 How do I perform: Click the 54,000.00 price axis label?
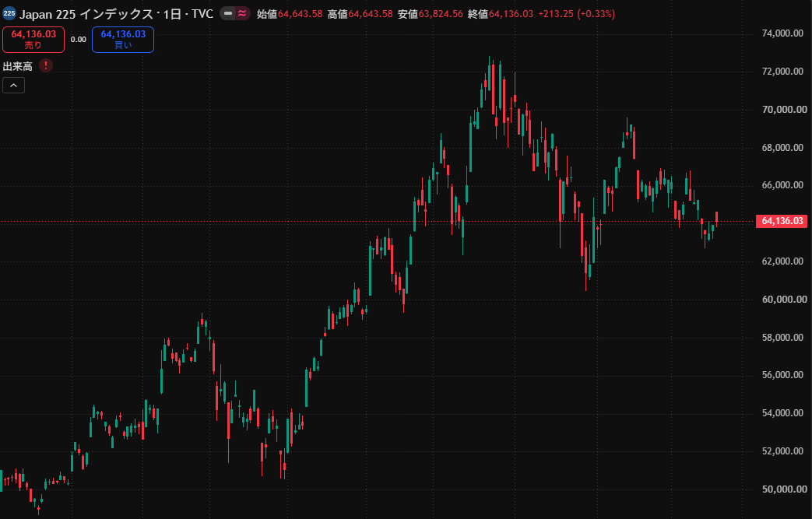(782, 413)
